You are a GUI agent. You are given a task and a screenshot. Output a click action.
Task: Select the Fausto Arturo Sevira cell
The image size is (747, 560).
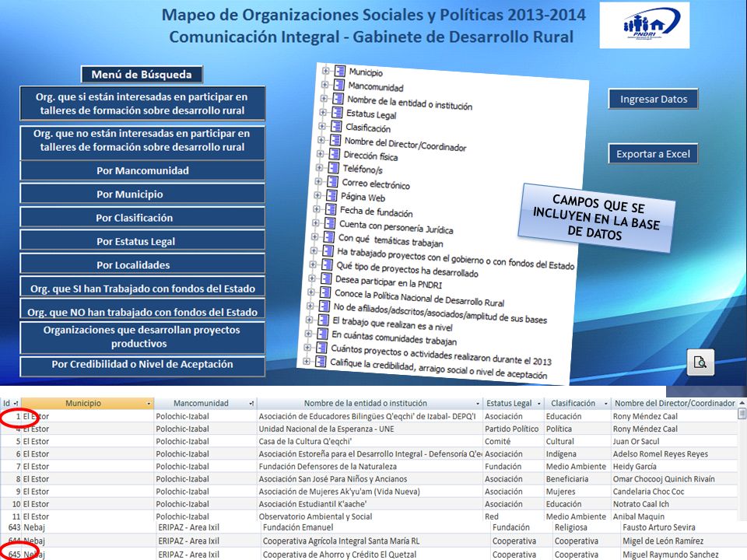(679, 527)
